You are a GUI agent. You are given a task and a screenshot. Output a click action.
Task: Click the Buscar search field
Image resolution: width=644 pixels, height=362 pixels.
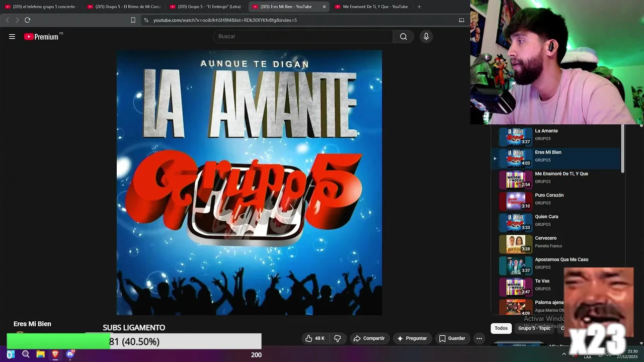click(x=303, y=37)
